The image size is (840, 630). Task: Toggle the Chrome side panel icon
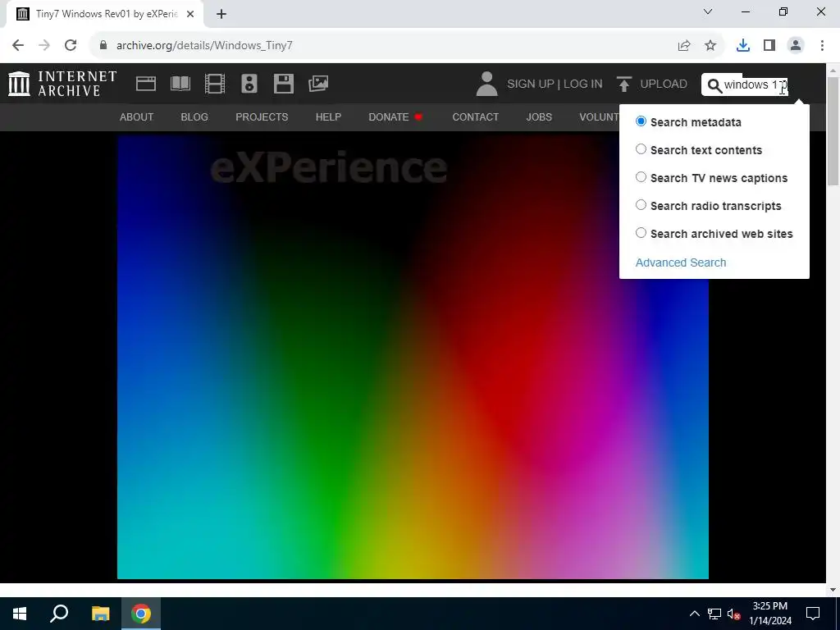(x=769, y=46)
